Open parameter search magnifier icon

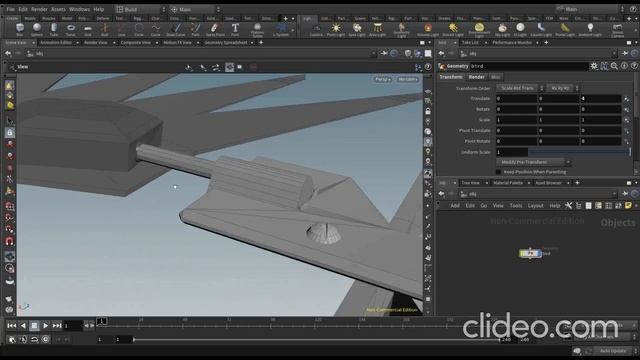614,66
